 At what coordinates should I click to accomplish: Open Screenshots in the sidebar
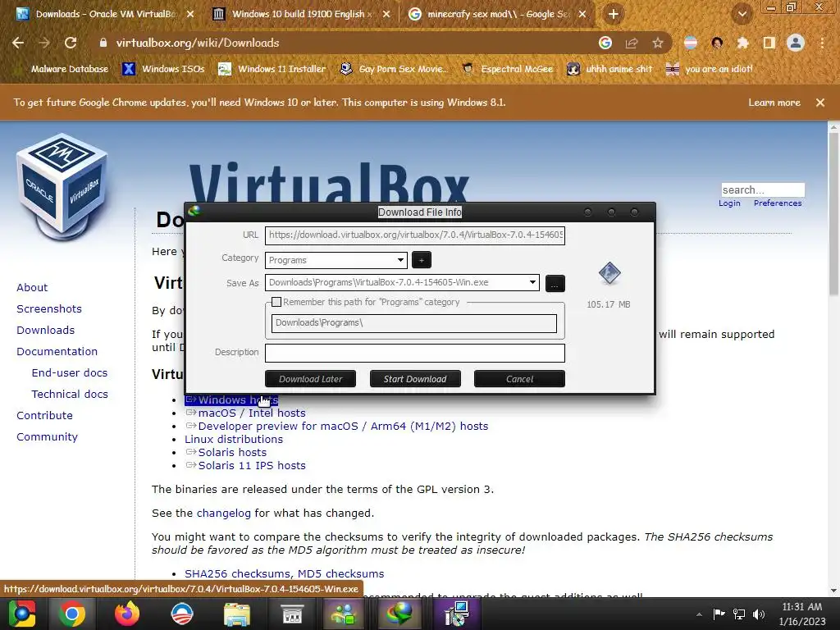tap(49, 309)
